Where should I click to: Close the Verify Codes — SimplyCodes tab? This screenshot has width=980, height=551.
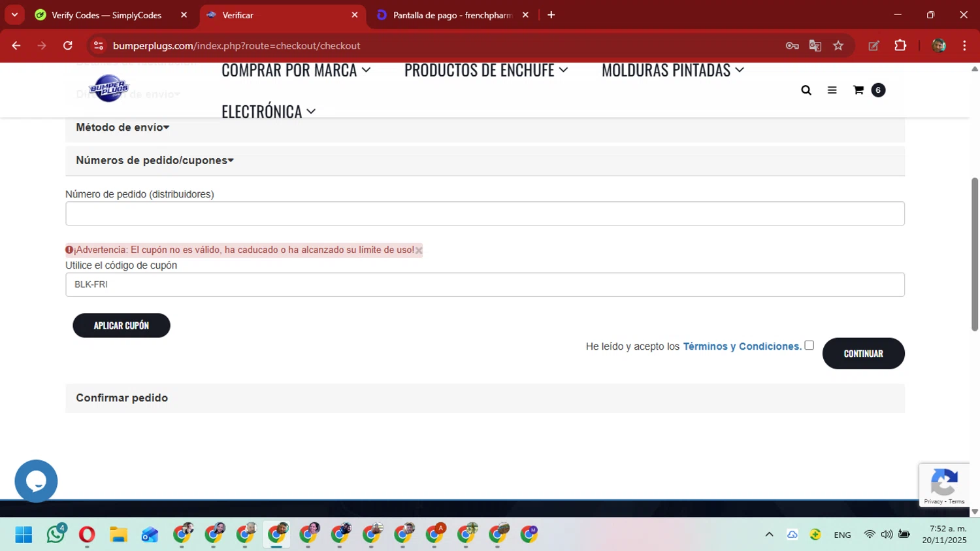point(184,15)
